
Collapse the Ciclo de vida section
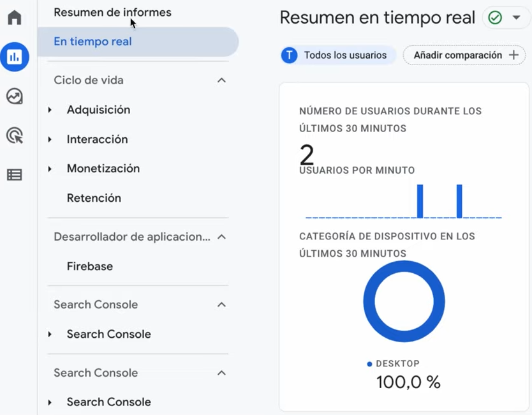pos(221,80)
